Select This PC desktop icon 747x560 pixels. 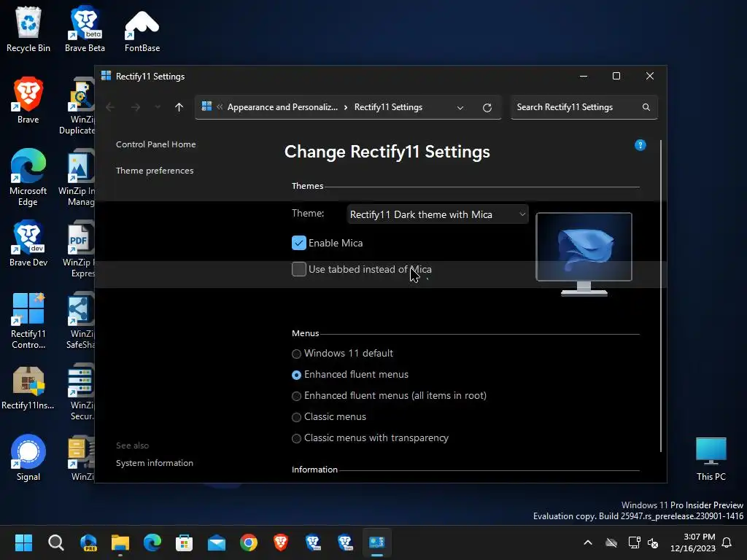tap(711, 459)
